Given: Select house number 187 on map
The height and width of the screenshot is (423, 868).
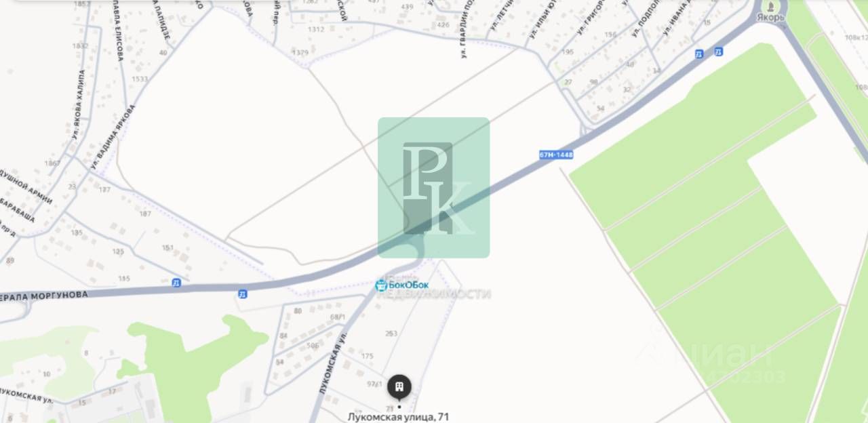Looking at the screenshot, I should pos(145,214).
